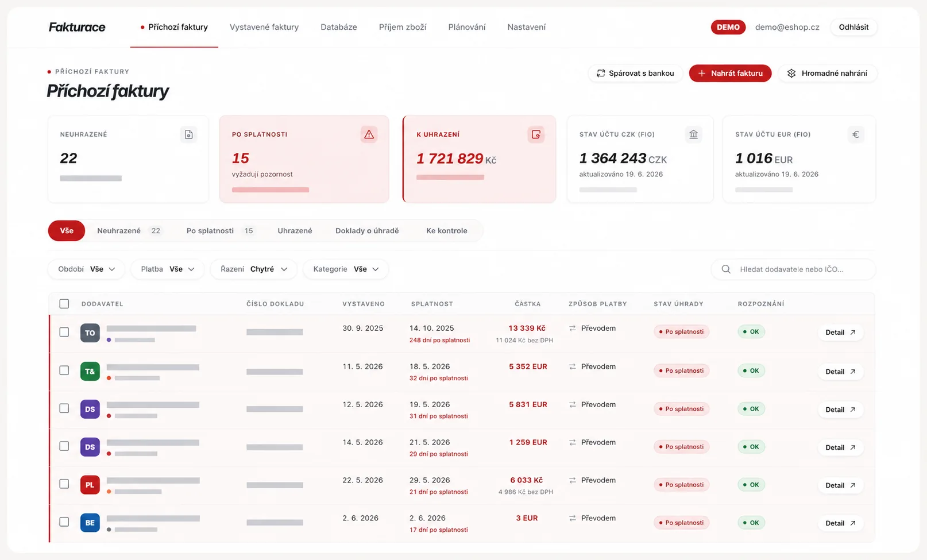Click transfer arrows icon in 3 EUR row
Viewport: 927px width, 560px height.
573,518
